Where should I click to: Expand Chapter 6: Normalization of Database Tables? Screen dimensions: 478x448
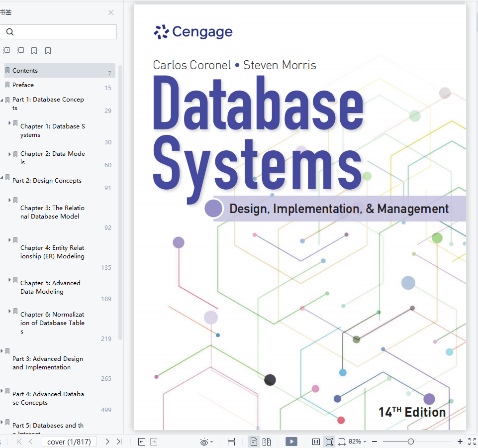(9, 311)
